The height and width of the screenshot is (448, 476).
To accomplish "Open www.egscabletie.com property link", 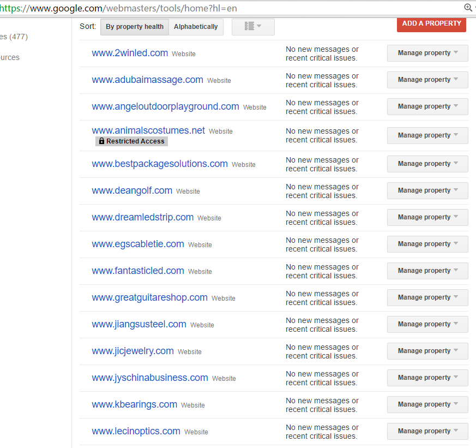I will pyautogui.click(x=138, y=244).
